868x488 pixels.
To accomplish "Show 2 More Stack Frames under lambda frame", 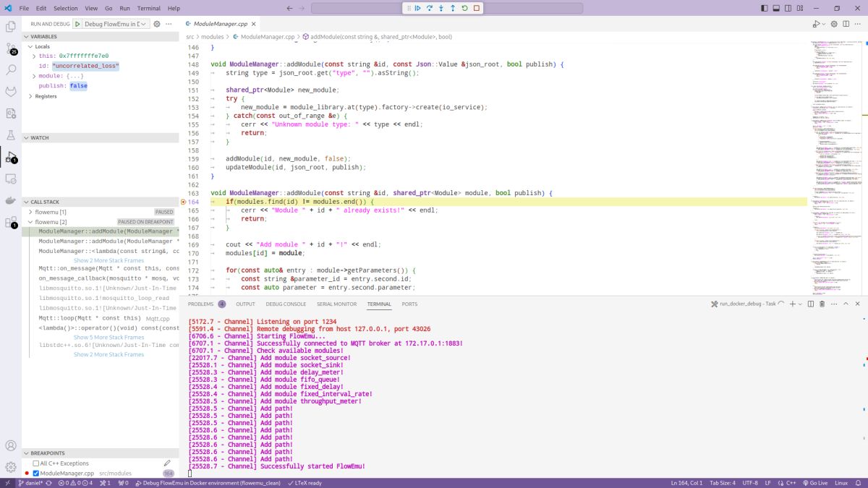I will click(x=109, y=260).
